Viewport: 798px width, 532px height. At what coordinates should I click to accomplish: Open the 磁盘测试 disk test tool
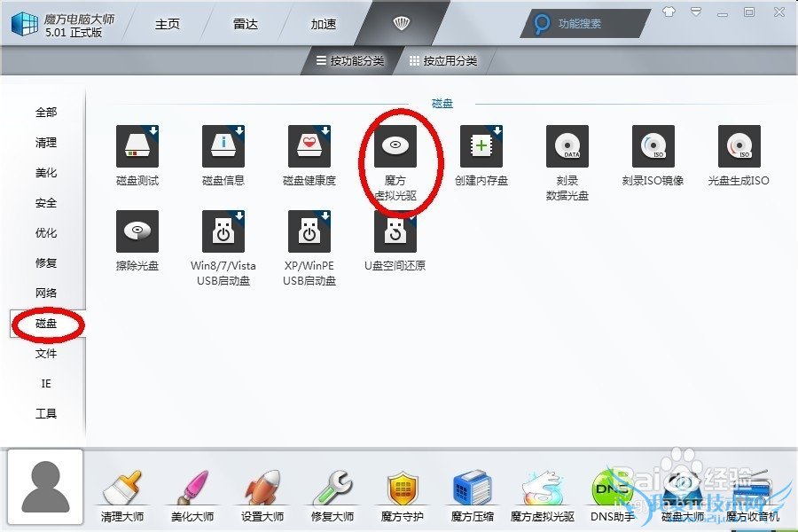[x=137, y=146]
